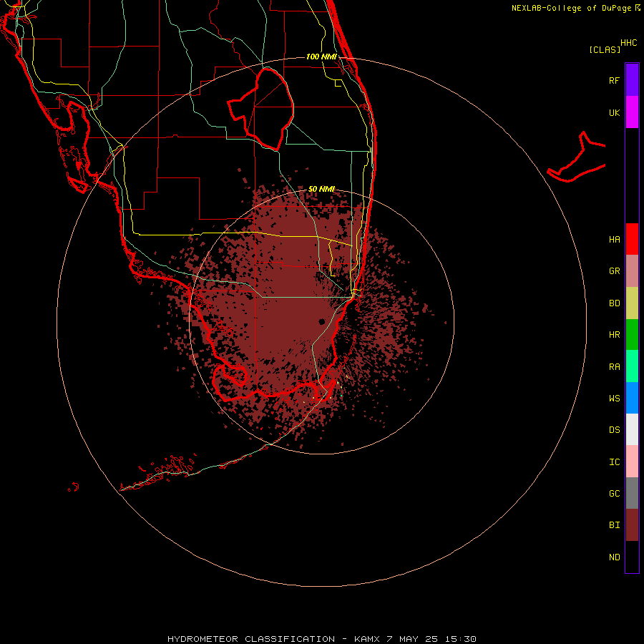Click the UK magenta legend swatch

click(x=632, y=112)
